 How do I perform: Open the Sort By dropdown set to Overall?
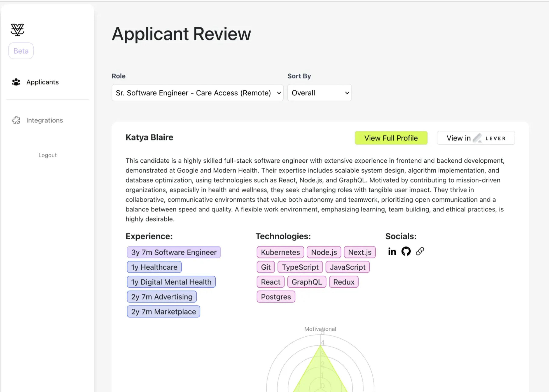click(319, 93)
